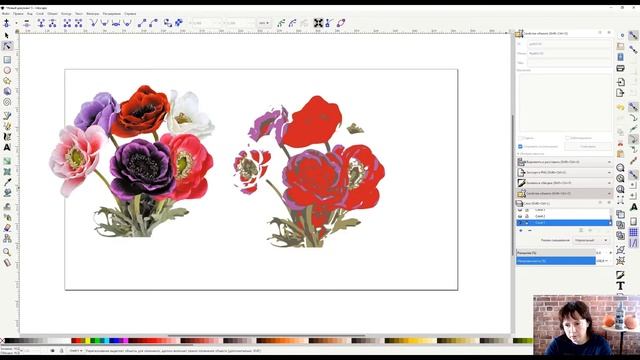The width and height of the screenshot is (640, 360).
Task: Open the coordinate units dropdown
Action: pyautogui.click(x=264, y=23)
